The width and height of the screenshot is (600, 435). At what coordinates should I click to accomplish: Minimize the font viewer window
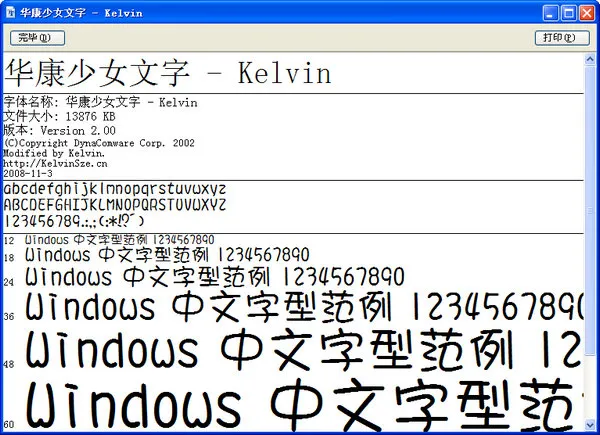551,13
